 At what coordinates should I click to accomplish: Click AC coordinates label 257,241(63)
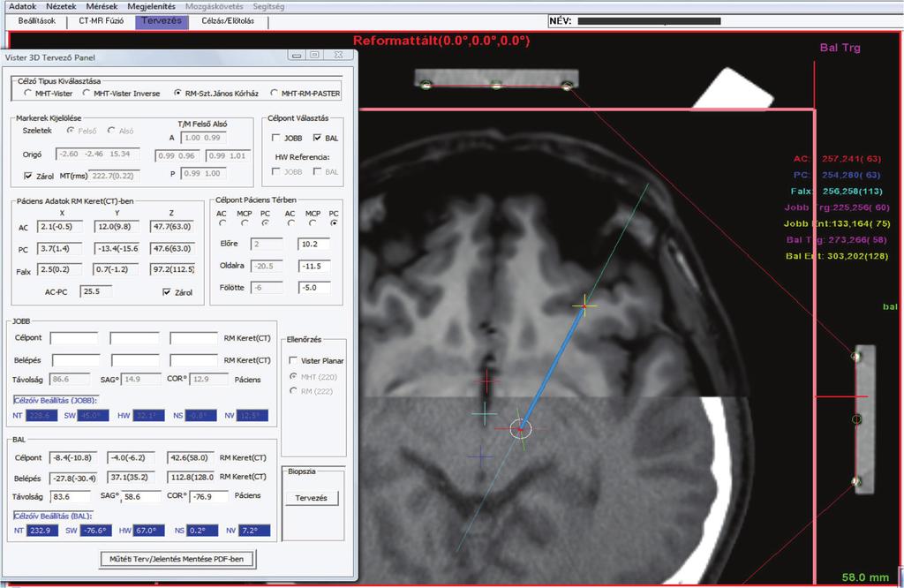click(x=837, y=159)
